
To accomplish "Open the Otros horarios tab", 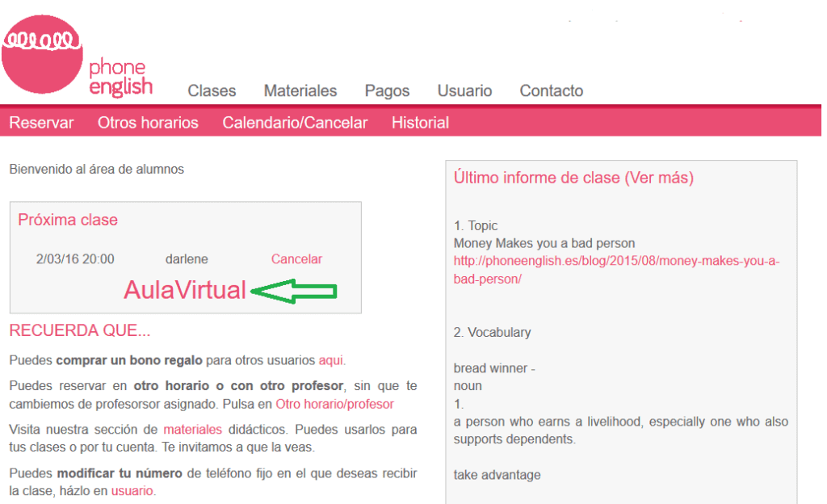I will (x=148, y=123).
